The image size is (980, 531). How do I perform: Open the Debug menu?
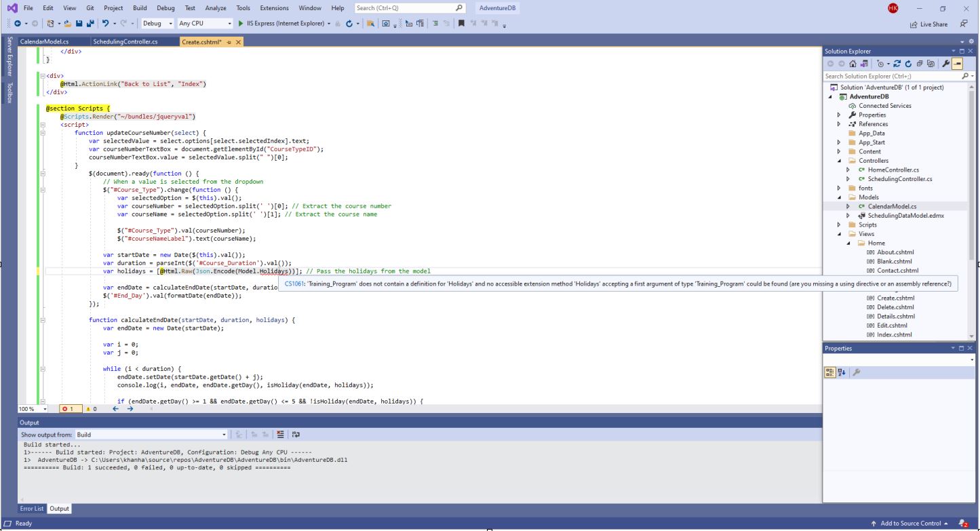click(165, 8)
